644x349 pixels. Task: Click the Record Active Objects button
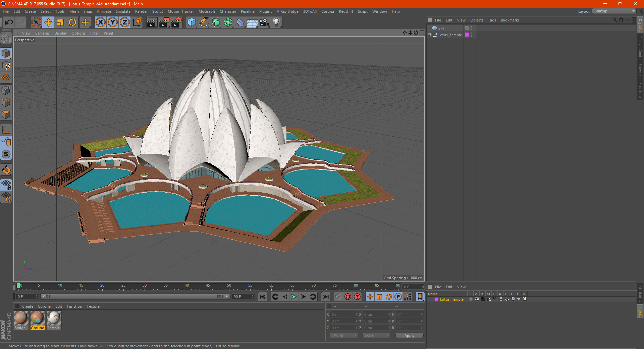point(338,297)
